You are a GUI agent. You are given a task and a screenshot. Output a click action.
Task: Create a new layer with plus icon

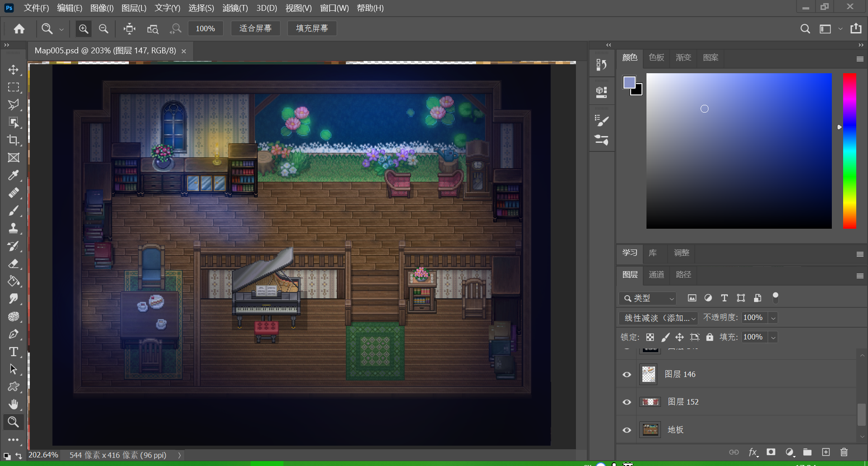[x=826, y=452]
